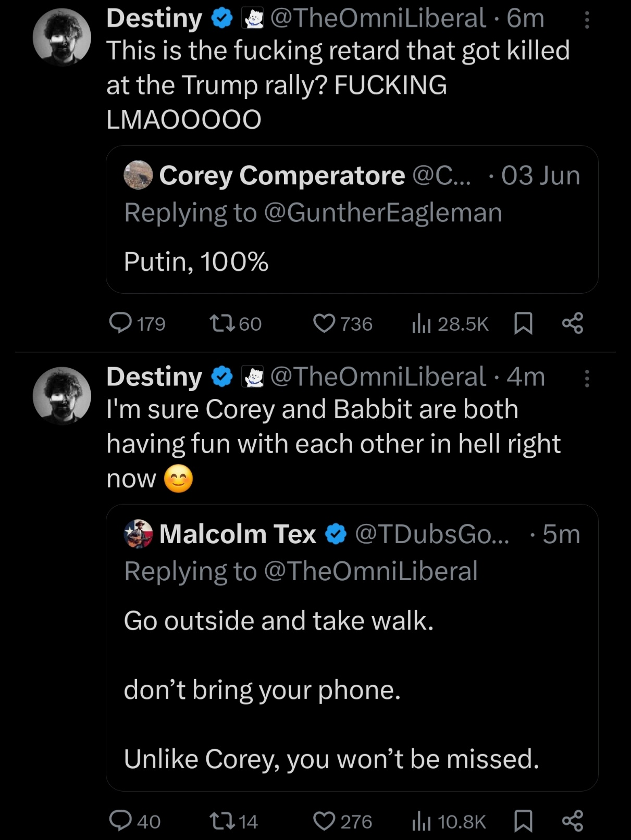This screenshot has width=631, height=840.
Task: Share the second tweet
Action: coord(573,821)
